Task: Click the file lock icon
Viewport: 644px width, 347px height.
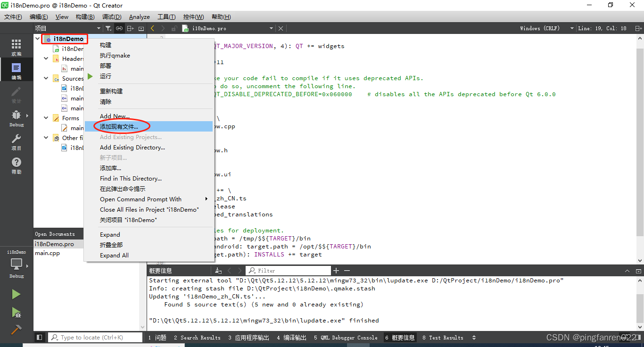Action: (x=174, y=28)
